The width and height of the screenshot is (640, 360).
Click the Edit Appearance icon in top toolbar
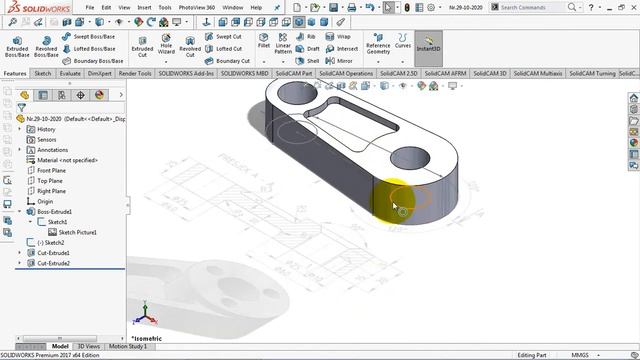point(139,22)
